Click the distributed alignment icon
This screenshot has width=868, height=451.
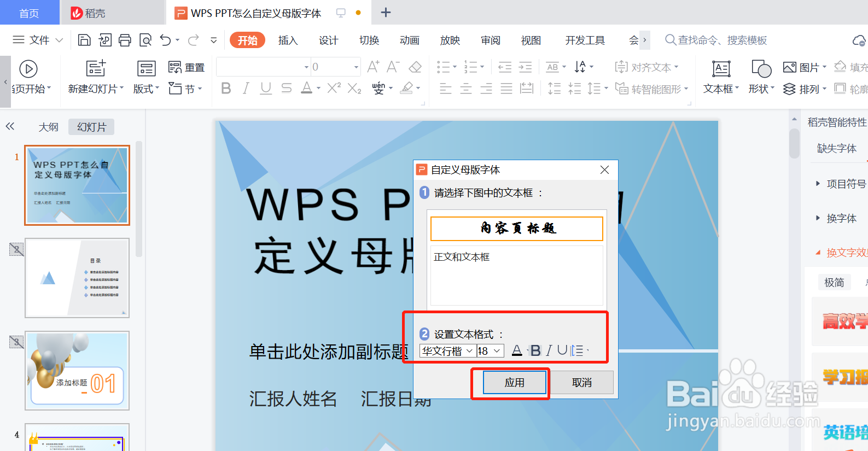[527, 88]
